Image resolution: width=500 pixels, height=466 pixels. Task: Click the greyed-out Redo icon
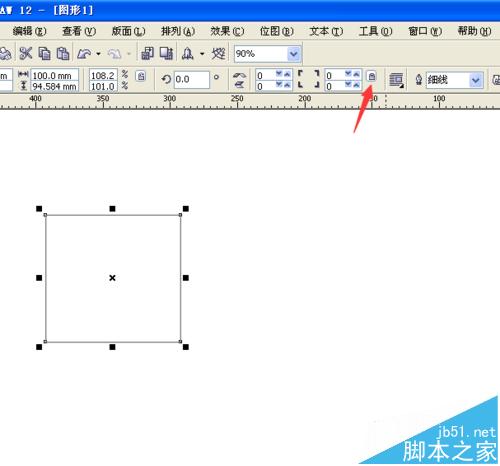(x=114, y=54)
